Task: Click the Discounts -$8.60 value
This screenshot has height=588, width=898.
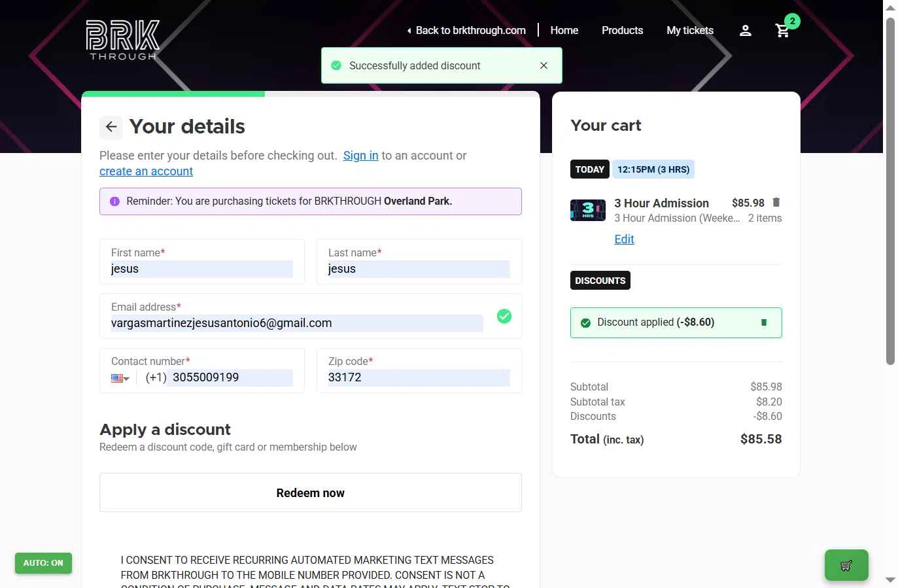Action: pyautogui.click(x=767, y=416)
